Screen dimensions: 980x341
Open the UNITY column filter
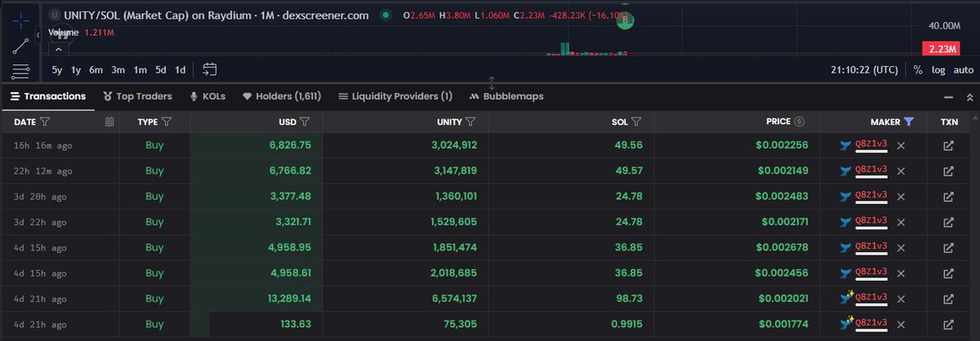click(x=471, y=122)
